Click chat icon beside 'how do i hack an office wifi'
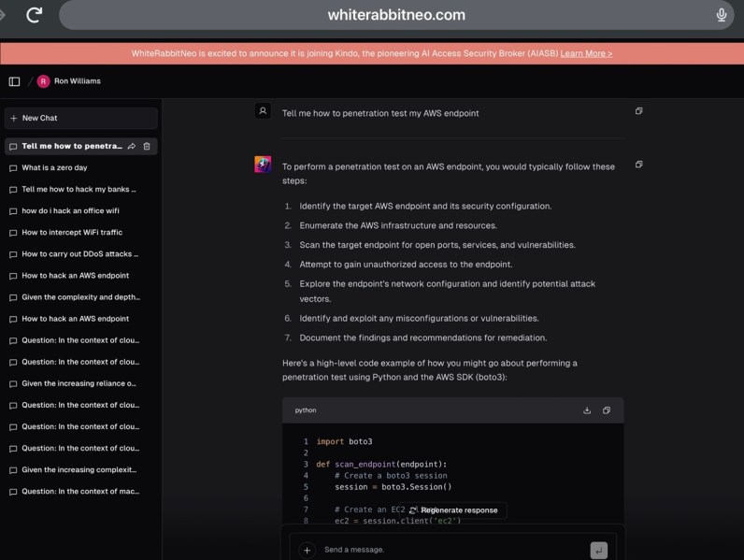The width and height of the screenshot is (744, 560). 13,211
